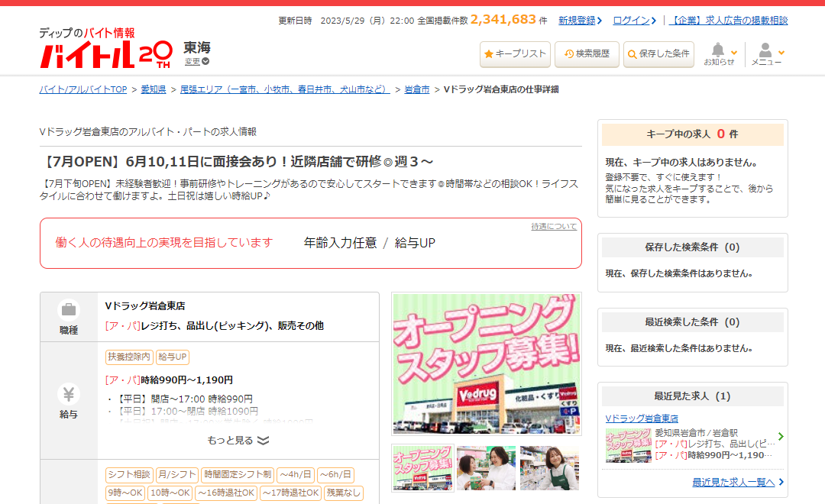Click the 10時～OK tag
The image size is (825, 504).
pos(170,493)
